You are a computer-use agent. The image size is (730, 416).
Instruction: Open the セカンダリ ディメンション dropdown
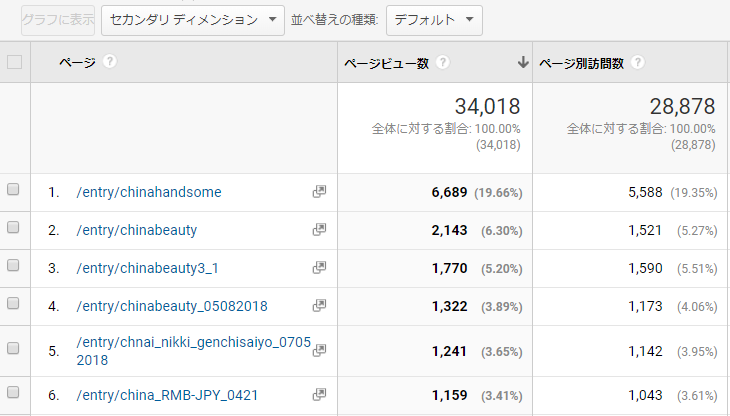tap(193, 20)
